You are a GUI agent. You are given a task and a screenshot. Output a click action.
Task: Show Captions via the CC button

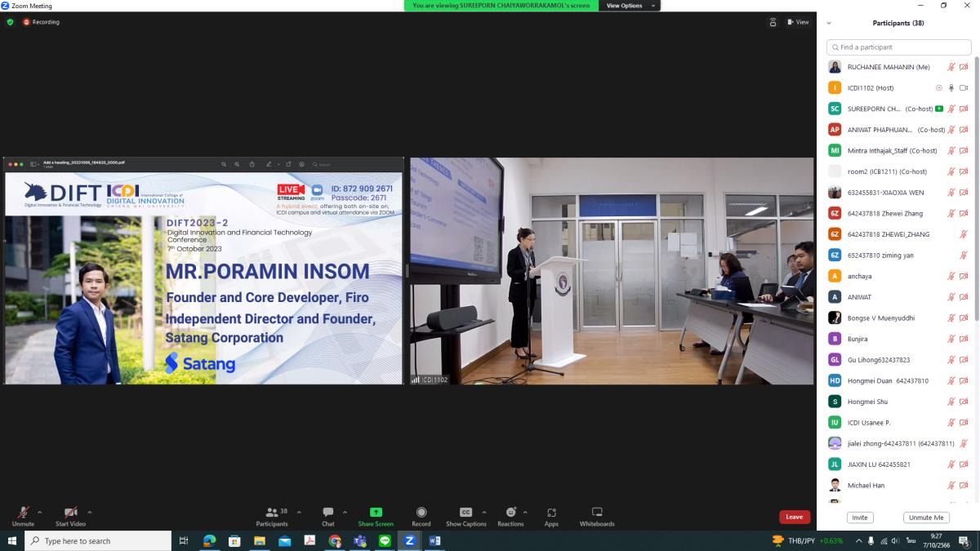coord(465,516)
